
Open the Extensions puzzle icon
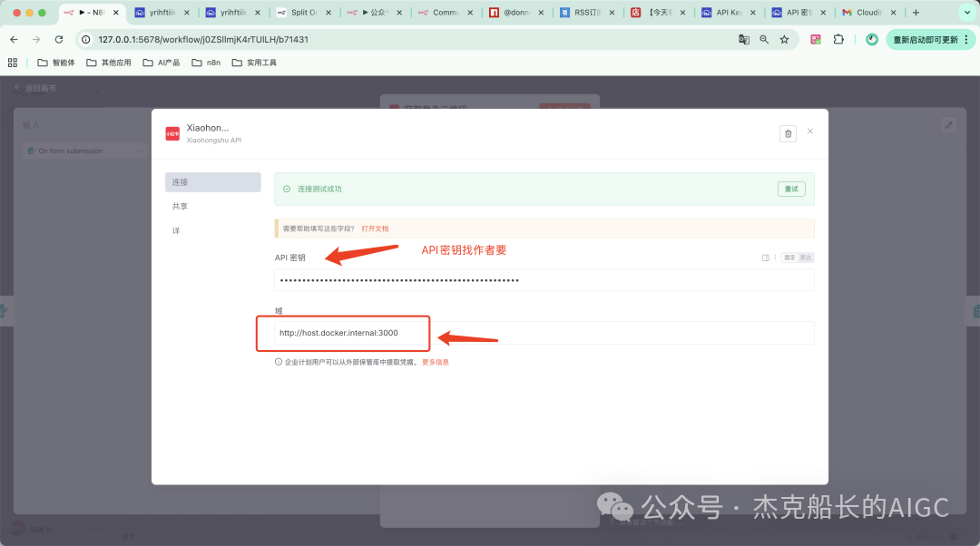click(x=838, y=39)
